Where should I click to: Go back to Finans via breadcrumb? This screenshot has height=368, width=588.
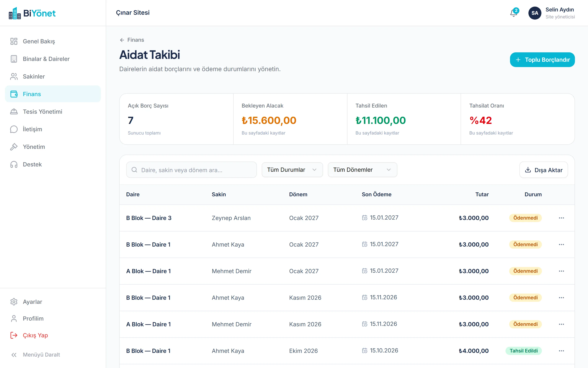[132, 40]
